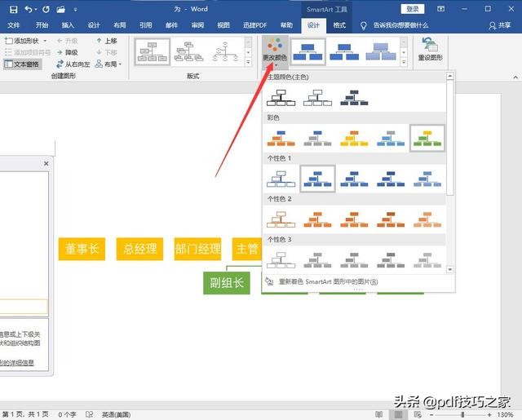Toggle 从右向左 right-to-left layout
This screenshot has height=420, width=522.
coord(73,64)
